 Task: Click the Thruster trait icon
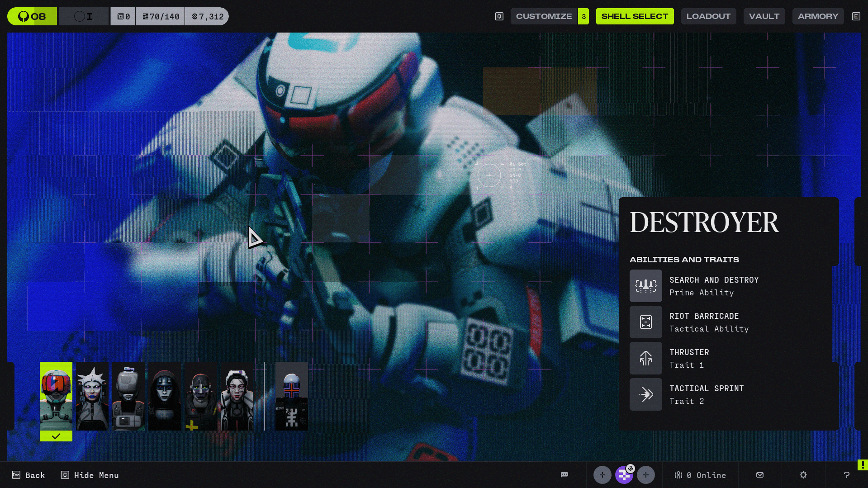(645, 358)
